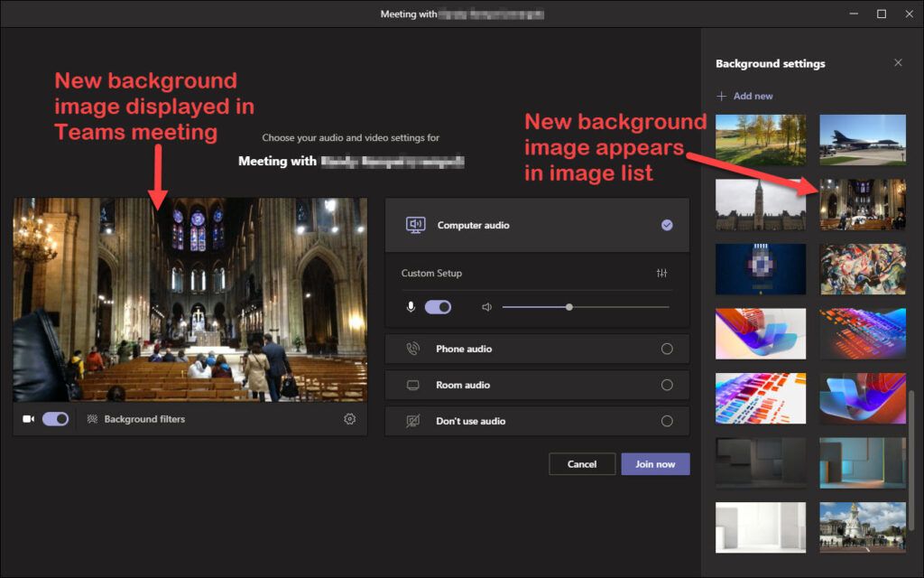Choose the colorful abstract painting background
This screenshot has height=578, width=924.
(863, 269)
